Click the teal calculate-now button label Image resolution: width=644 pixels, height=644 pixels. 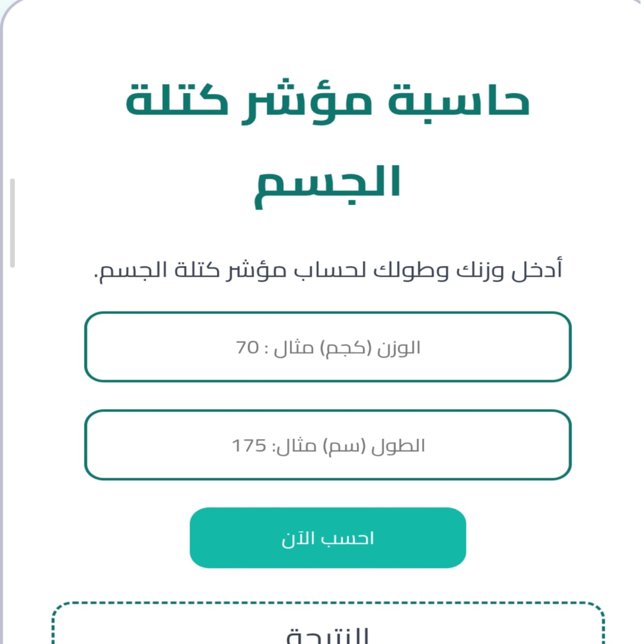pyautogui.click(x=328, y=538)
